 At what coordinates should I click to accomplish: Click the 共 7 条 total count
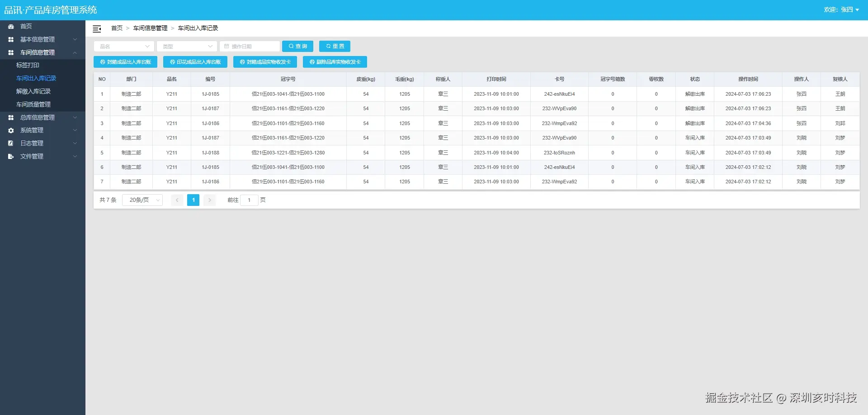(x=108, y=200)
